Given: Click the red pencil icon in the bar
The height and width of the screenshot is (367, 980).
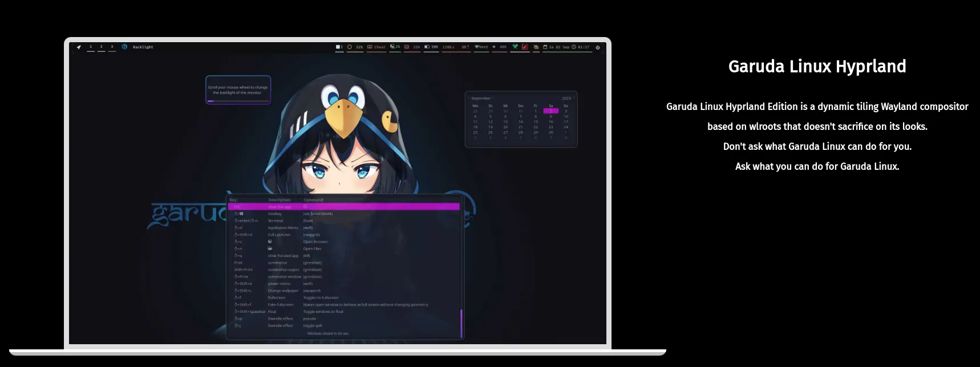Looking at the screenshot, I should coord(525,47).
